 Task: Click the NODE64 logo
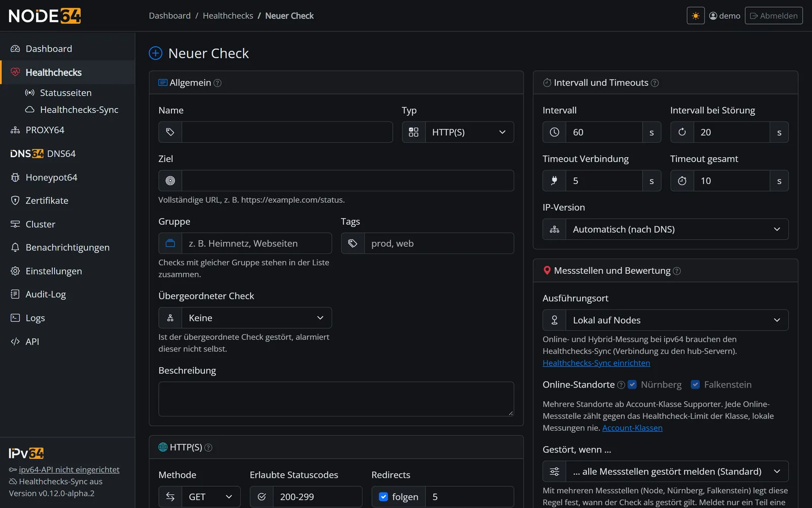point(45,16)
